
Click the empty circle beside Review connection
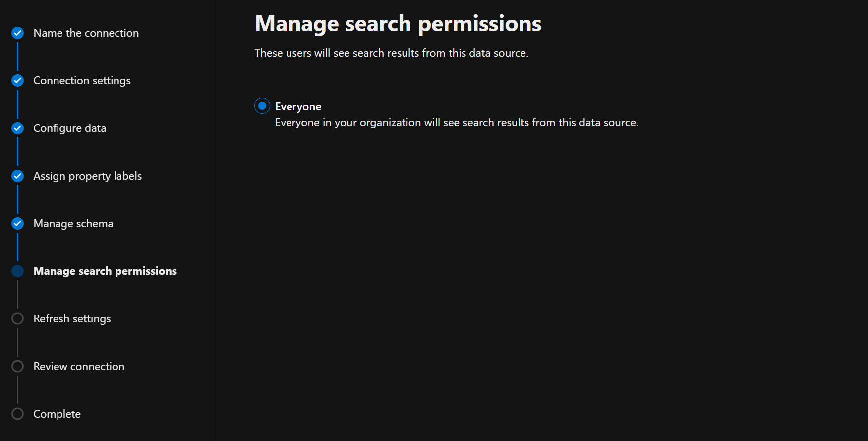point(18,367)
